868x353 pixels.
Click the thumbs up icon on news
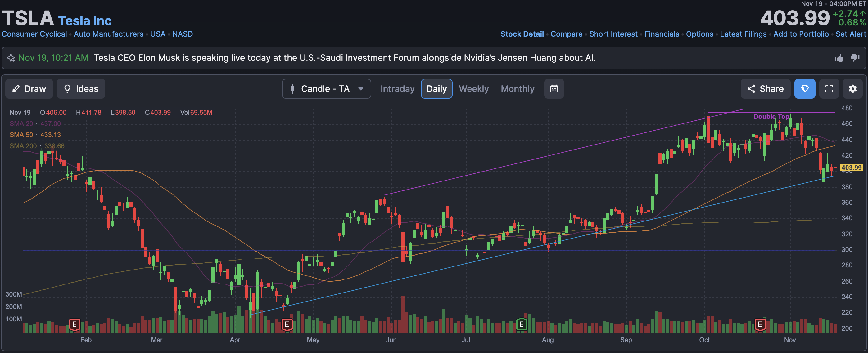839,58
